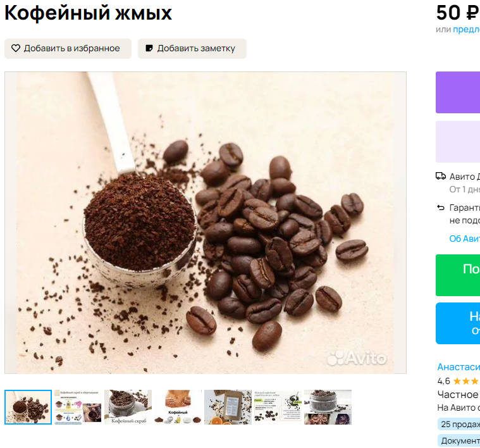Image resolution: width=480 pixels, height=448 pixels.
Task: Click the blue write message button
Action: (458, 323)
